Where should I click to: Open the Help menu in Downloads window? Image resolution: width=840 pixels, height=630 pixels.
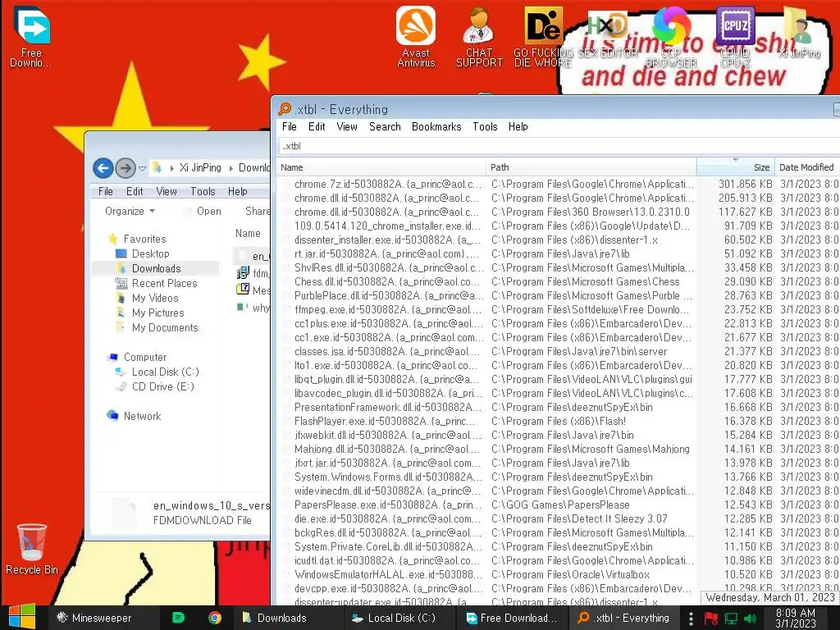click(x=237, y=191)
